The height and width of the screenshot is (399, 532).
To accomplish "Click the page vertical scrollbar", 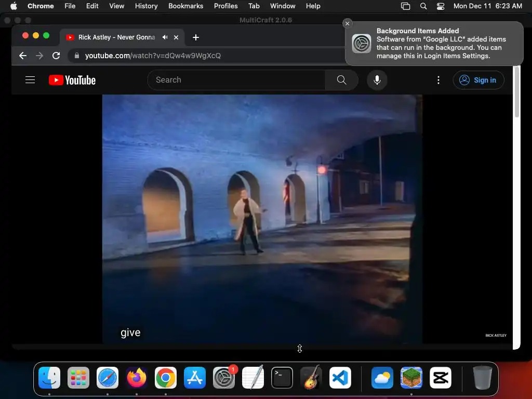I will point(517,92).
